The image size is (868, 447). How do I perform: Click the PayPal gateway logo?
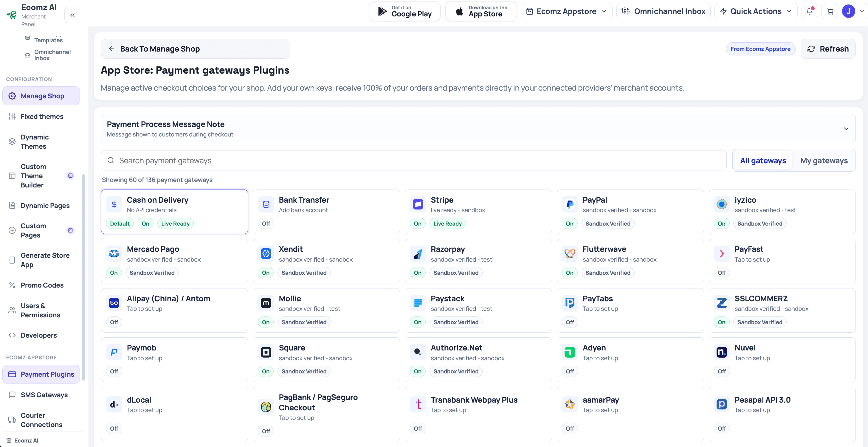point(570,204)
